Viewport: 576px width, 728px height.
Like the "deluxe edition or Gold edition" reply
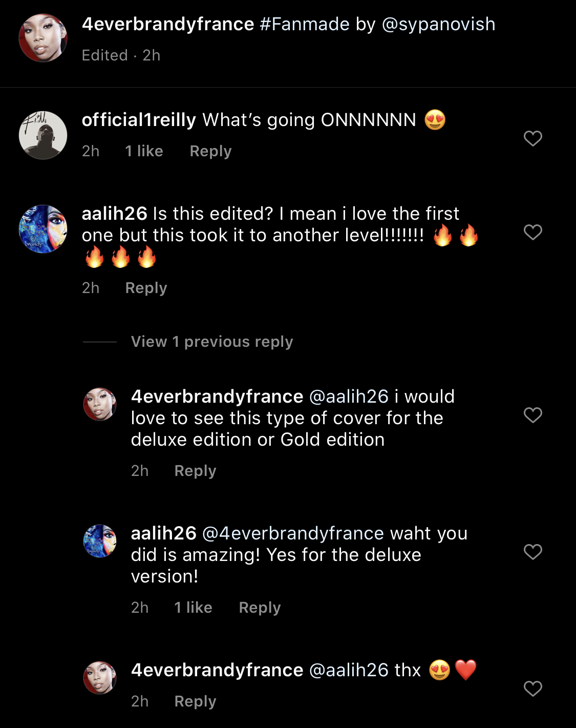[x=532, y=415]
